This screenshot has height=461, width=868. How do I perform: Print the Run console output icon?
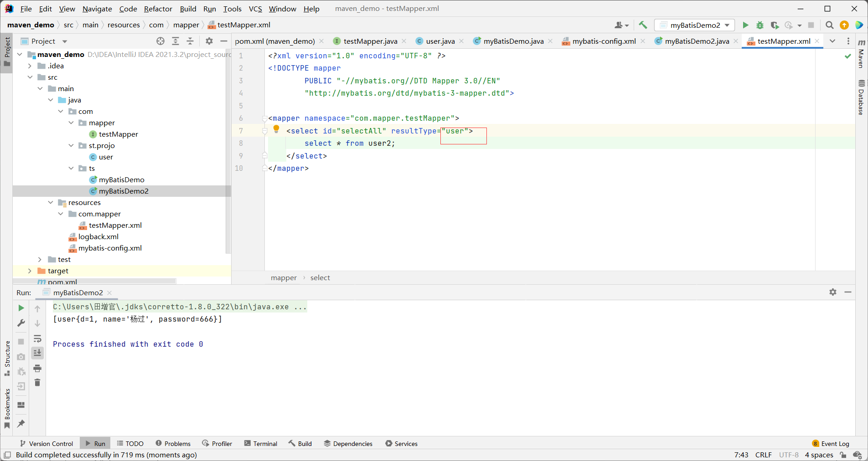click(x=37, y=368)
